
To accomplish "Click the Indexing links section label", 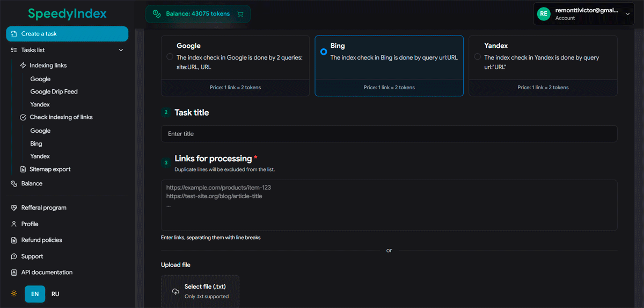I will (48, 66).
